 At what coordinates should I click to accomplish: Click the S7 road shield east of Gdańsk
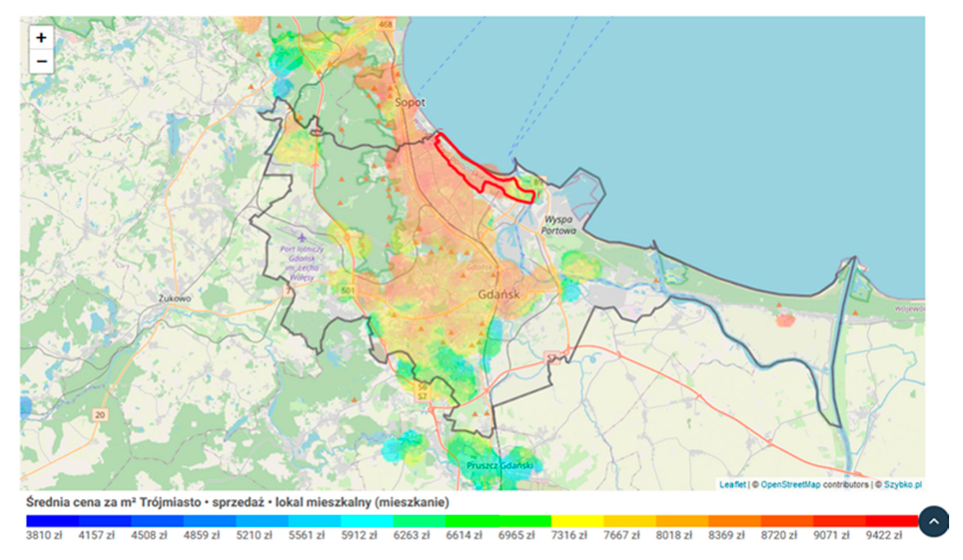click(552, 358)
